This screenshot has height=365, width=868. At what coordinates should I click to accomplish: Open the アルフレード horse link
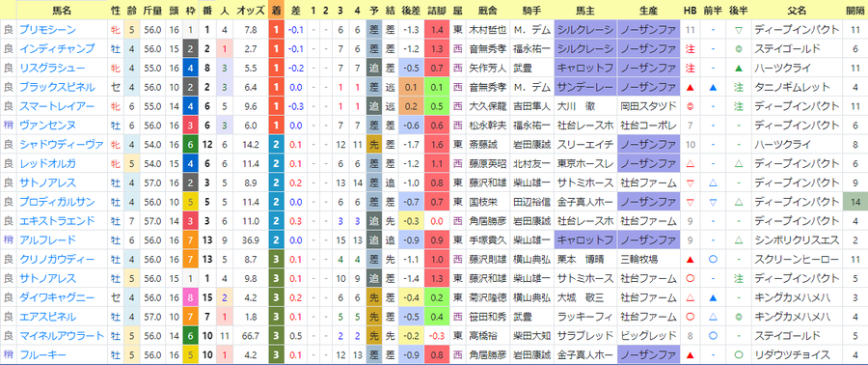47,240
